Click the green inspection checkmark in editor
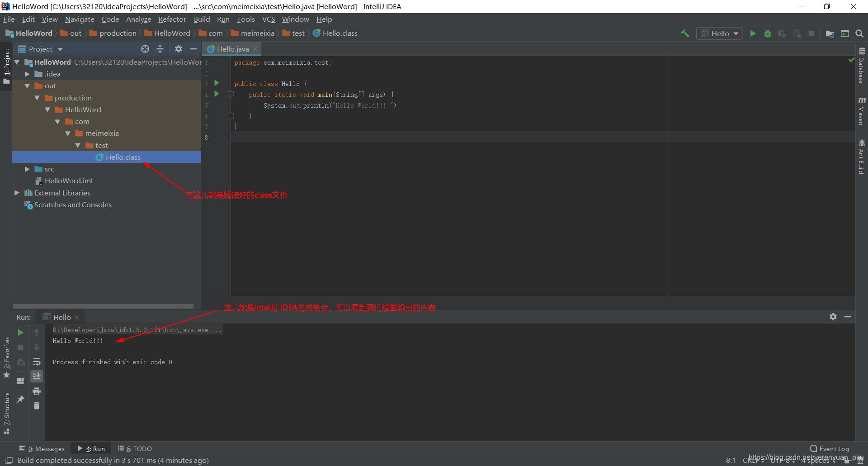 coord(851,60)
